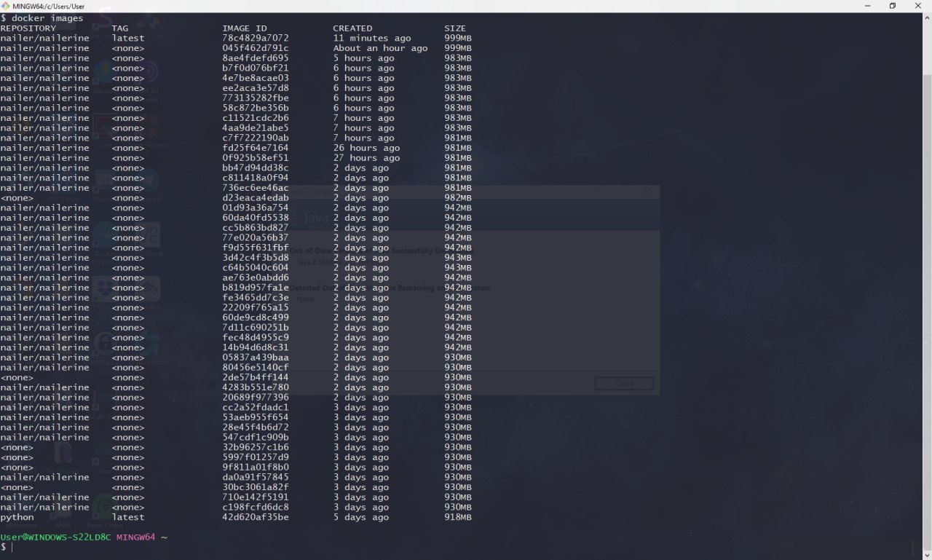Image resolution: width=932 pixels, height=560 pixels.
Task: Click image ID 14b94d6d8c31
Action: [256, 348]
